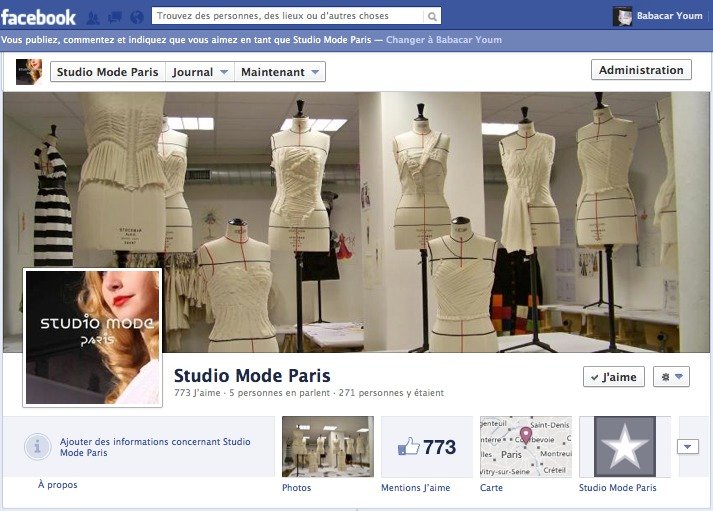Open Babacar Youm profile menu item

point(658,16)
